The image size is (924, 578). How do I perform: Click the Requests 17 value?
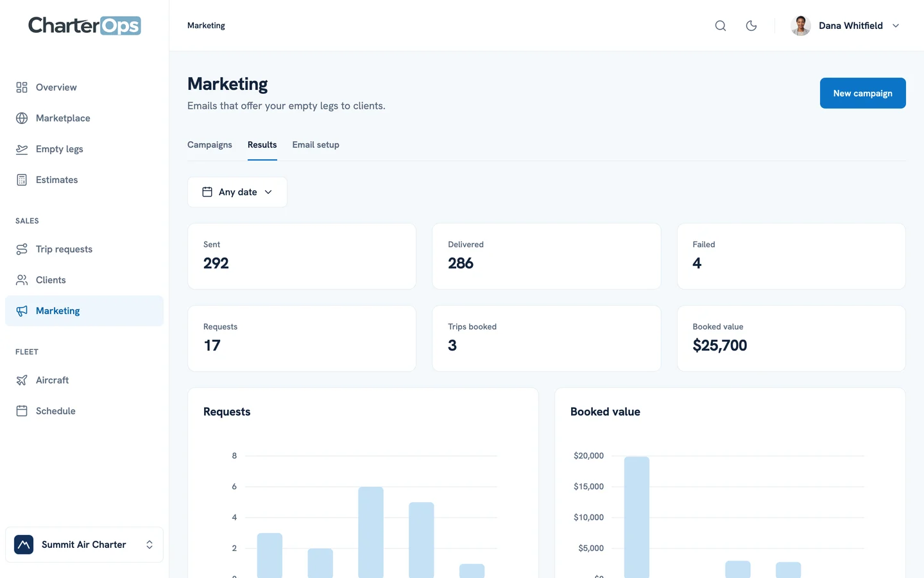coord(212,346)
